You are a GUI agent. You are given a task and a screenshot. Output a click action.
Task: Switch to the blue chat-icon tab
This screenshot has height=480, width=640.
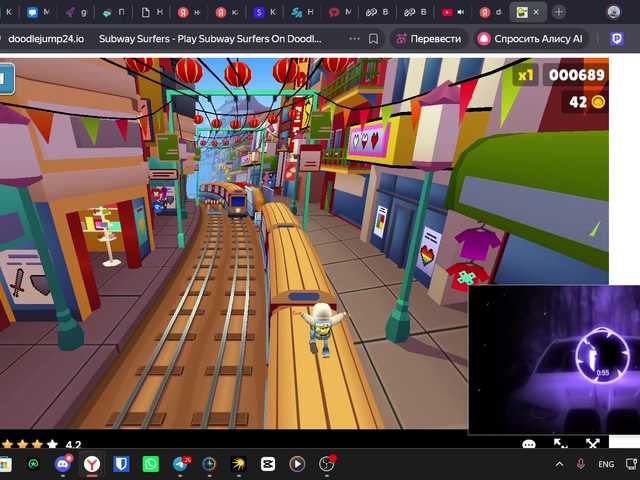tap(38, 12)
